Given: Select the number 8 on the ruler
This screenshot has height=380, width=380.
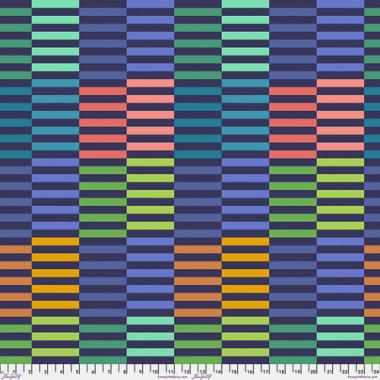Looking at the screenshot, I should pos(124,372).
